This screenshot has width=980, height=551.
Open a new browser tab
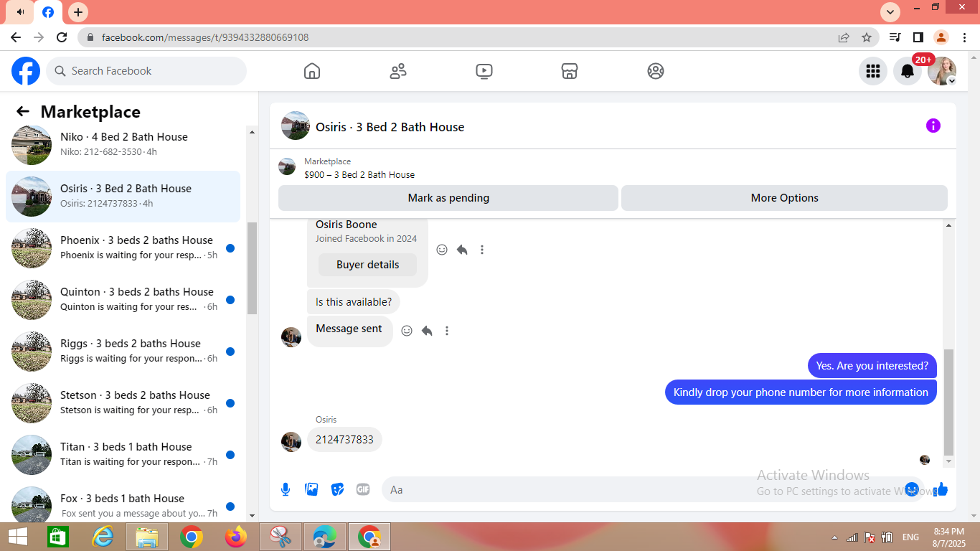click(78, 12)
